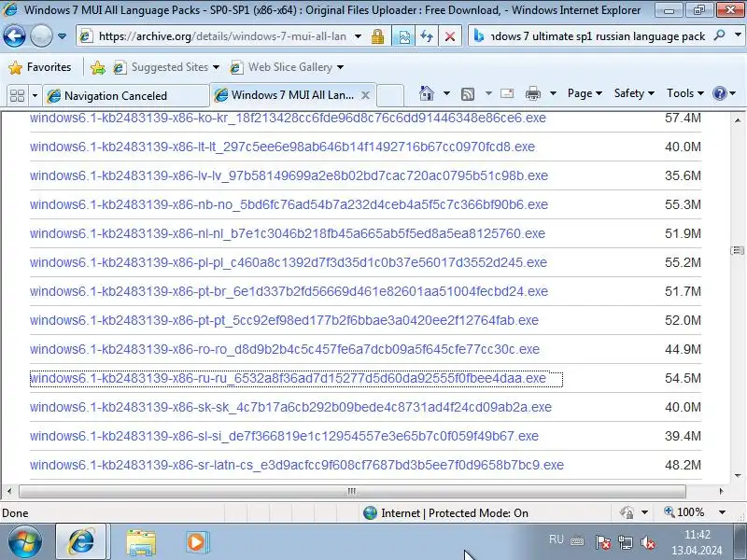747x560 pixels.
Task: Download the x86-ro-ro language pack exe
Action: point(285,349)
